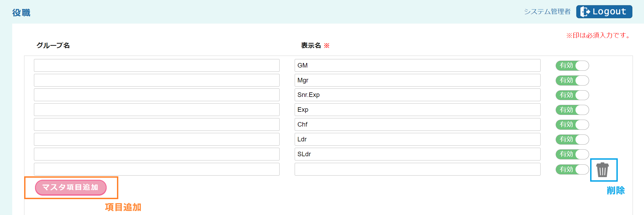Click the empty display name field in last row

click(417, 169)
